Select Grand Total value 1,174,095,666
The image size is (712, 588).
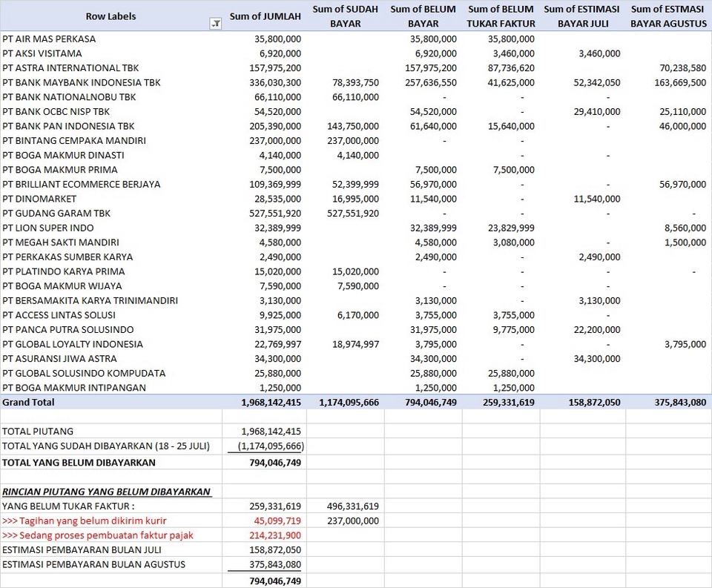[349, 403]
